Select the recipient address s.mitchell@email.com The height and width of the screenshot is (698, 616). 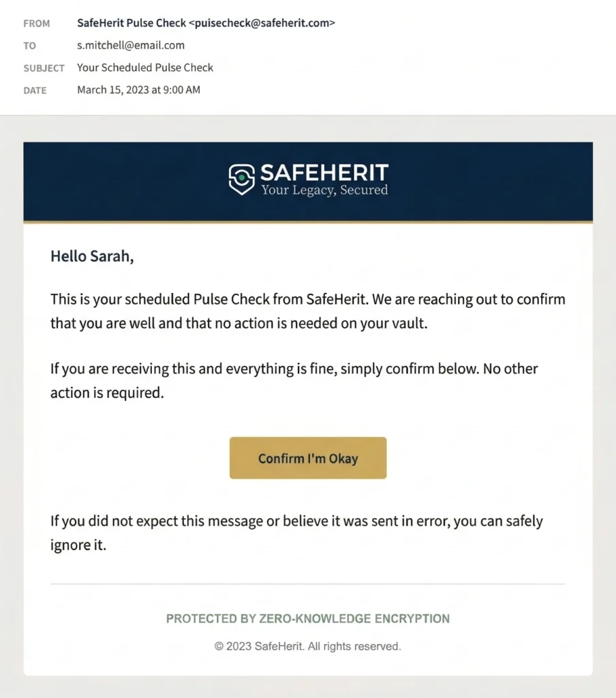pyautogui.click(x=131, y=46)
